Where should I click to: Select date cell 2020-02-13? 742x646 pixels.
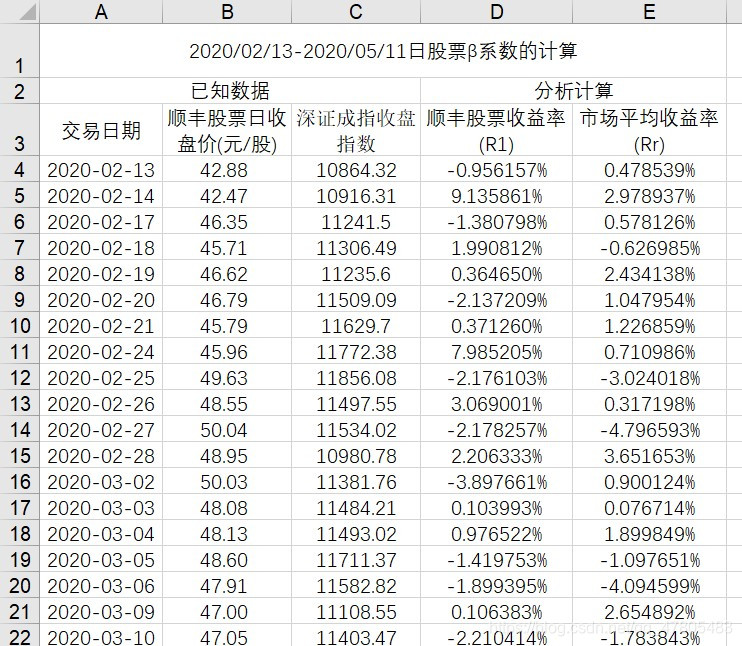101,169
